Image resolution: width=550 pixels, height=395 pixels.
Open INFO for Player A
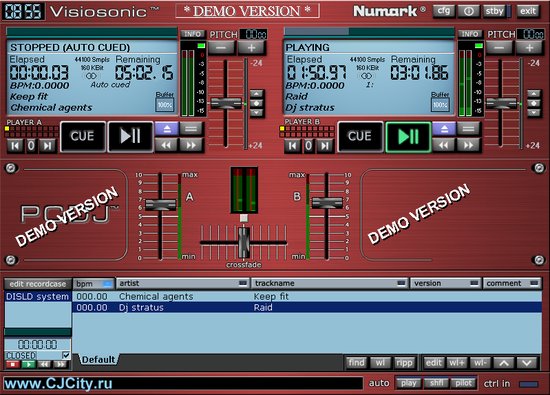point(192,34)
